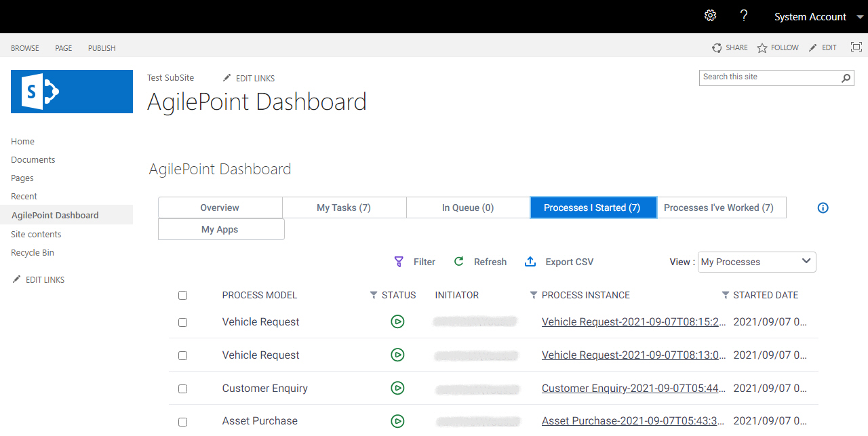Image resolution: width=868 pixels, height=436 pixels.
Task: Click status icon of Asset Purchase row
Action: (x=397, y=421)
